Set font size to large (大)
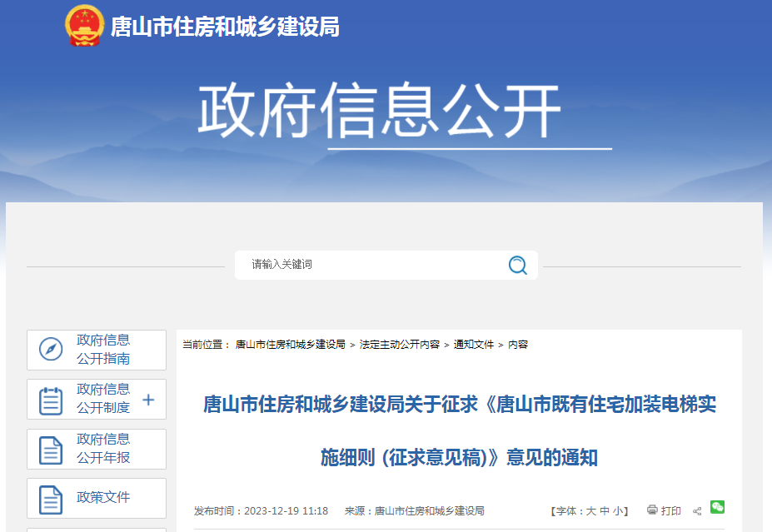 (590, 511)
